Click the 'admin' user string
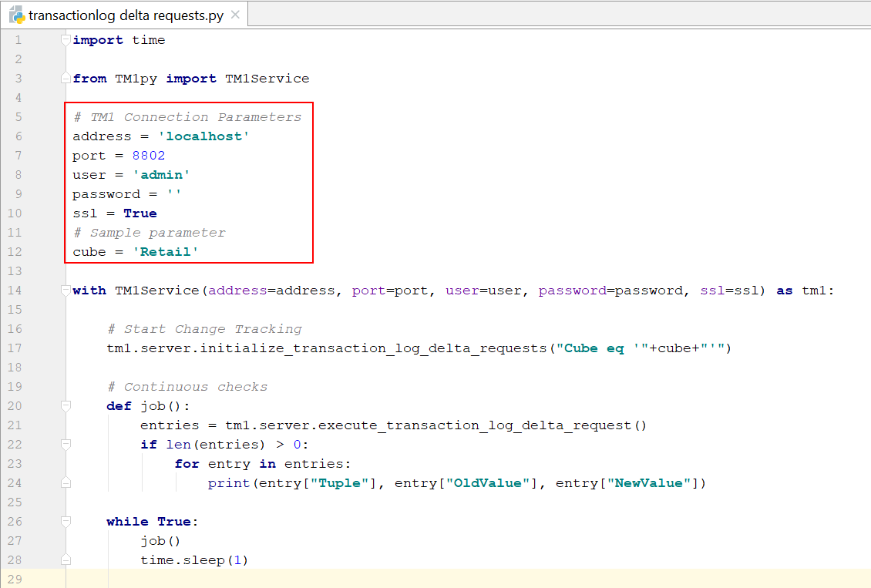 pos(161,175)
